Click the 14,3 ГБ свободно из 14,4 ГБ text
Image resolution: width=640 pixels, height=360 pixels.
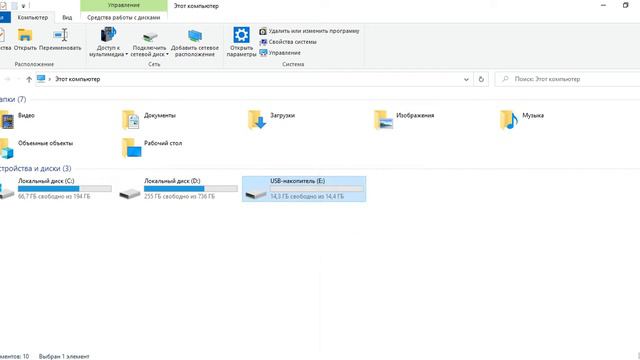(307, 196)
